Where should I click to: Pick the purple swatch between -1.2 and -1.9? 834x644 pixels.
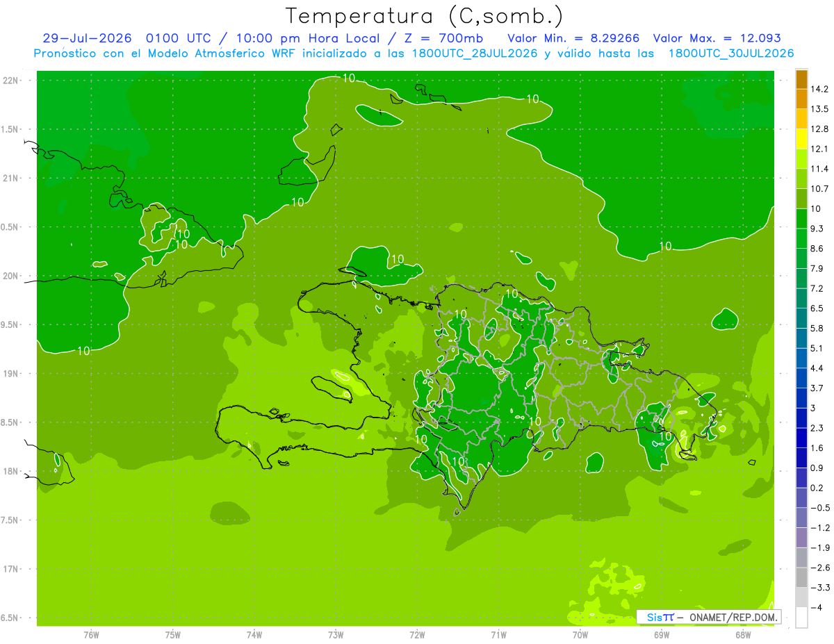(801, 537)
